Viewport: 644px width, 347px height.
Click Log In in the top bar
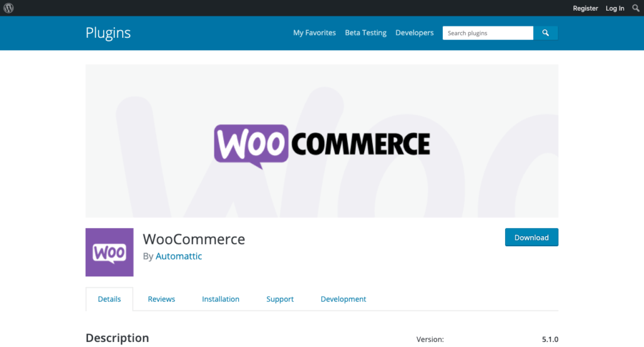pyautogui.click(x=615, y=8)
